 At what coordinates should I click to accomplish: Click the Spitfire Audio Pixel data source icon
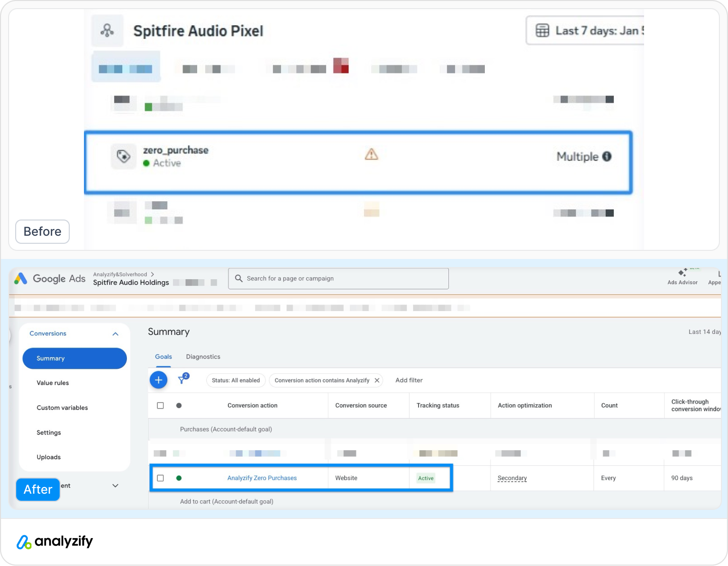[107, 31]
